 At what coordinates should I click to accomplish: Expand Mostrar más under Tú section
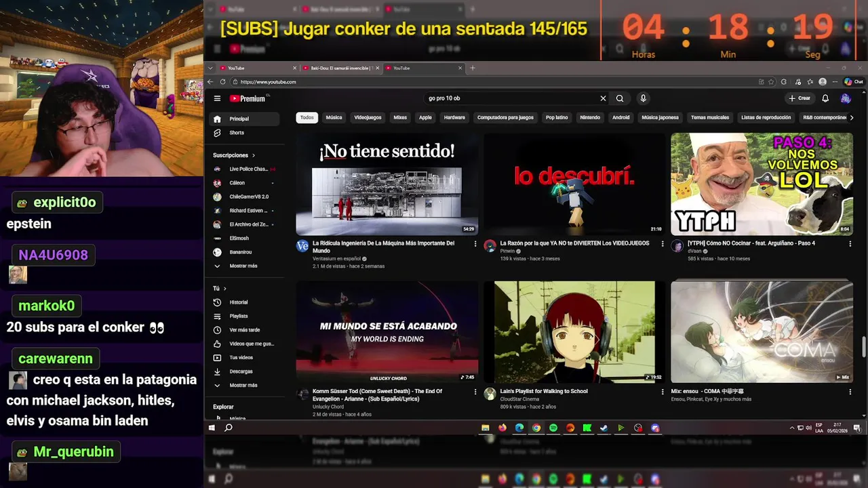tap(243, 385)
